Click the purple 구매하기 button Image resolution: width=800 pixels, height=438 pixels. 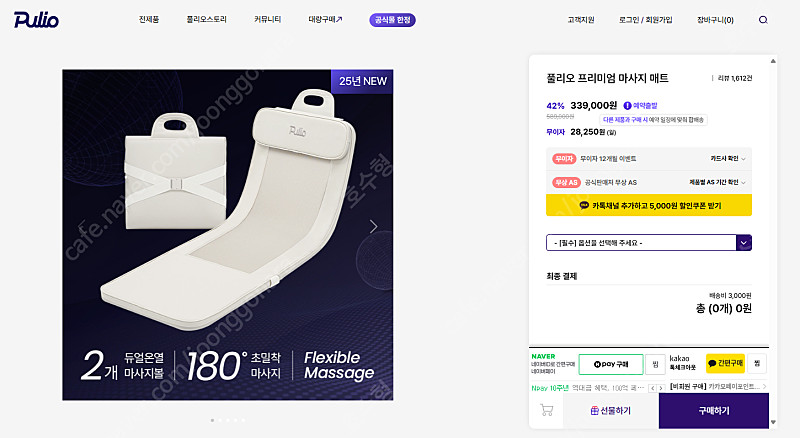(x=713, y=410)
